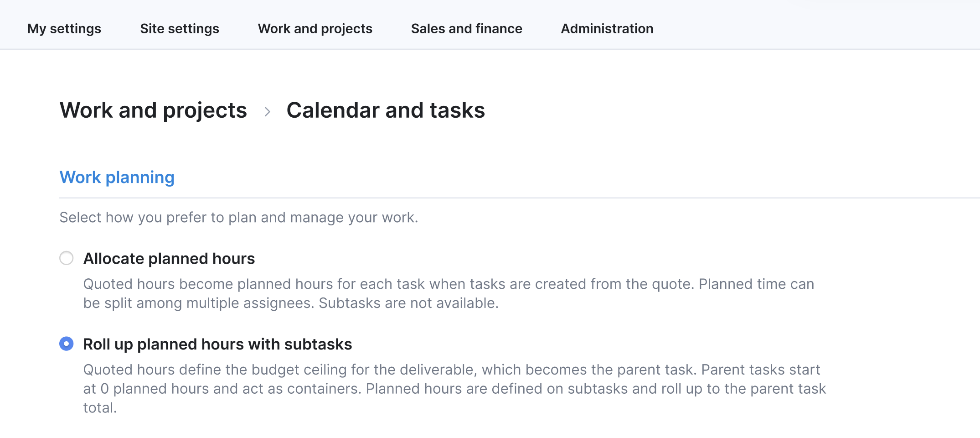The height and width of the screenshot is (438, 980).
Task: Click blank area right of Calendar and tasks heading
Action: tap(729, 110)
